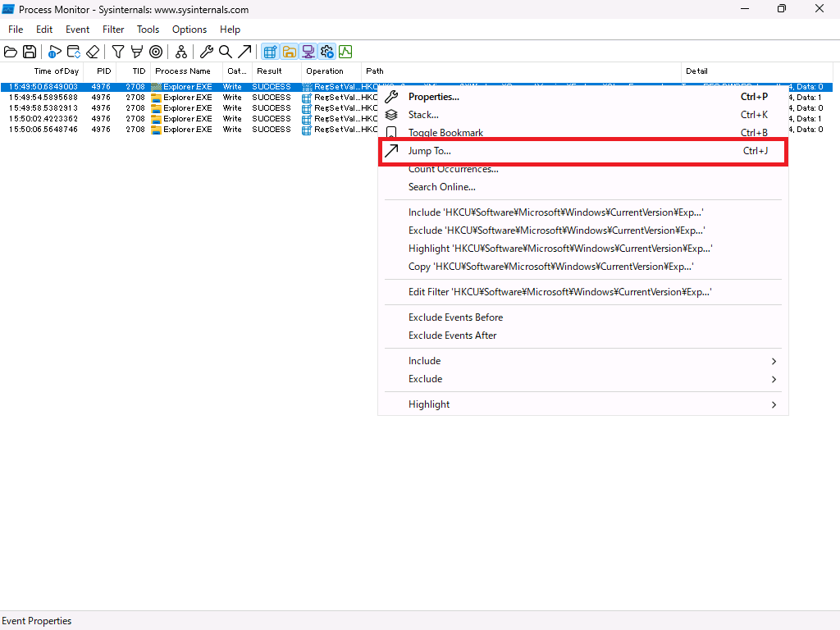The width and height of the screenshot is (840, 630).
Task: Click the Find magnifier toolbar icon
Action: point(226,52)
